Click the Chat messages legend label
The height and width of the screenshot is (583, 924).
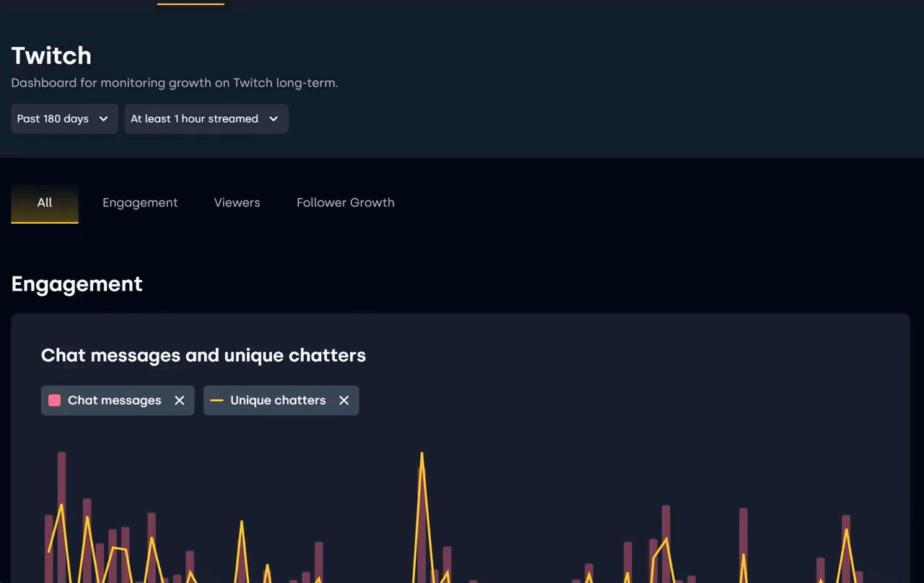pos(115,400)
